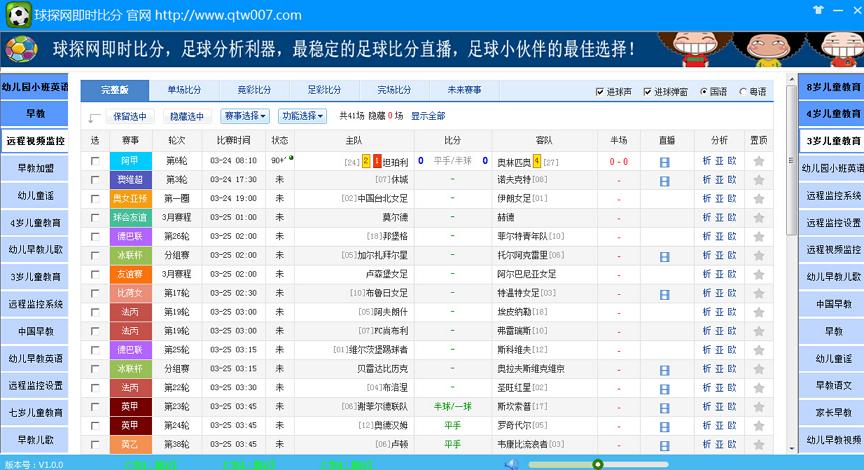Adjust the volume slider in status bar

click(x=597, y=464)
